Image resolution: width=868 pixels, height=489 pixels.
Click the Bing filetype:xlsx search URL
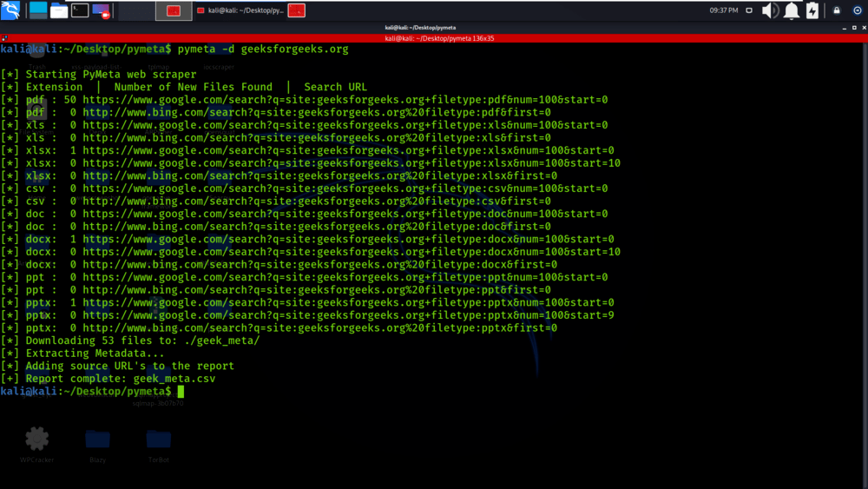(x=320, y=176)
